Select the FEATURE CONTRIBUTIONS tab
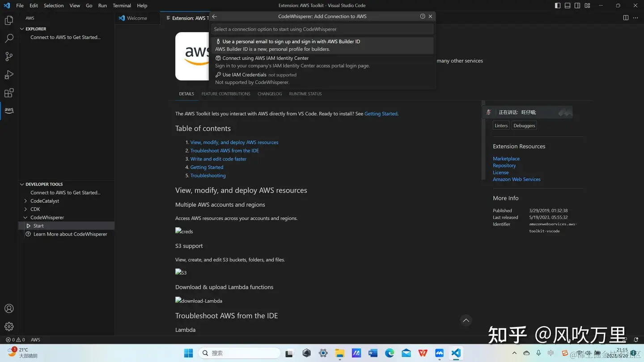Screen dimensions: 644x362 tap(226, 94)
